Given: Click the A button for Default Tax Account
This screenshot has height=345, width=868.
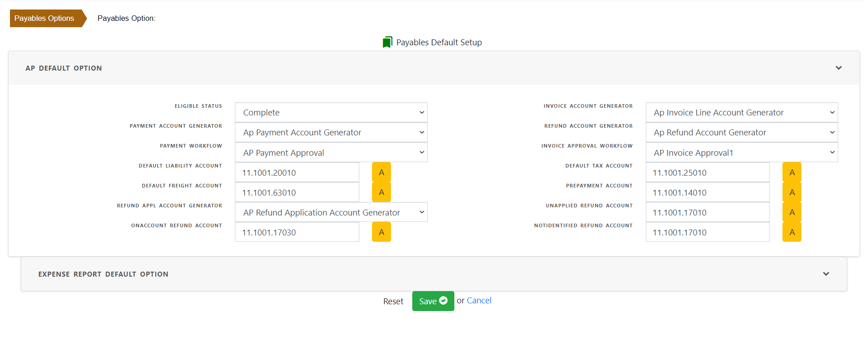Looking at the screenshot, I should (792, 172).
